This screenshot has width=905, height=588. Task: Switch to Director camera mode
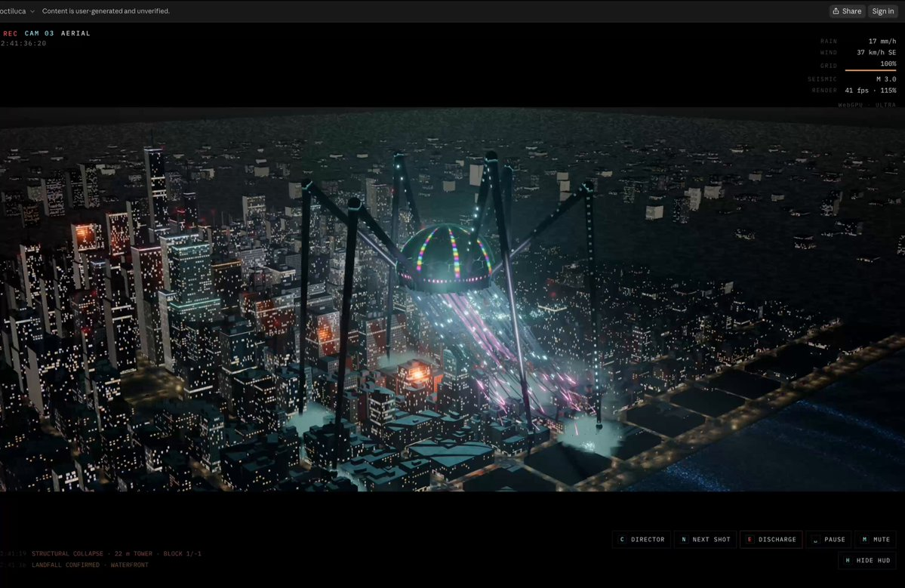[642, 540]
